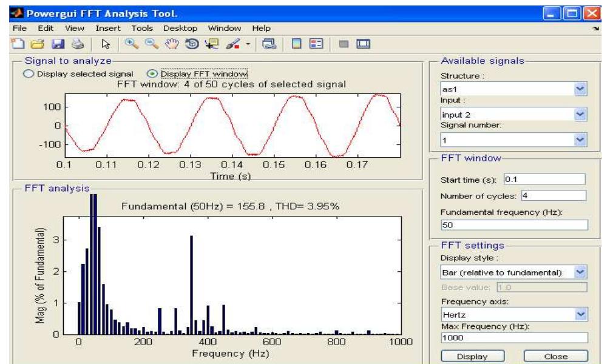Open the Tools menu
607x364 pixels.
click(x=142, y=29)
